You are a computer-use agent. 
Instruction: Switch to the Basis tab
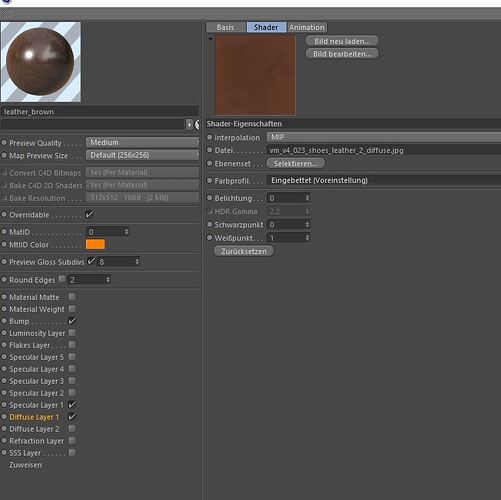click(225, 27)
